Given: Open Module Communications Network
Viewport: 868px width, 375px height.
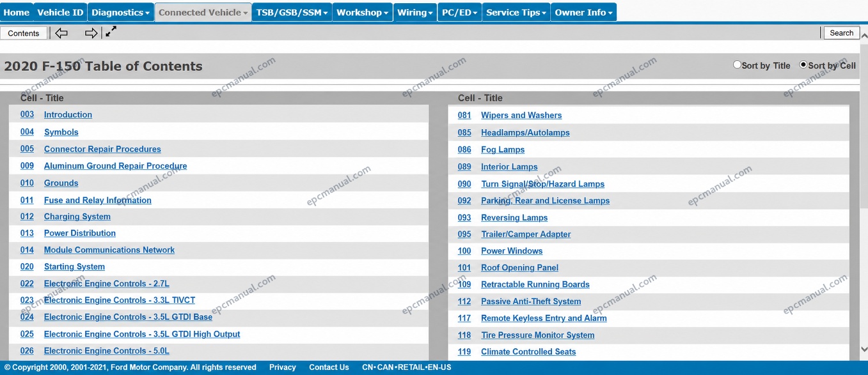Looking at the screenshot, I should click(109, 250).
